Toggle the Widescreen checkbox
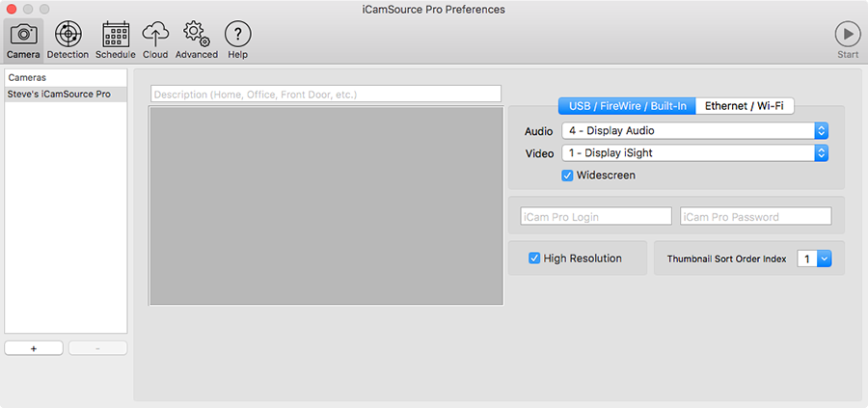This screenshot has width=868, height=408. pyautogui.click(x=567, y=176)
